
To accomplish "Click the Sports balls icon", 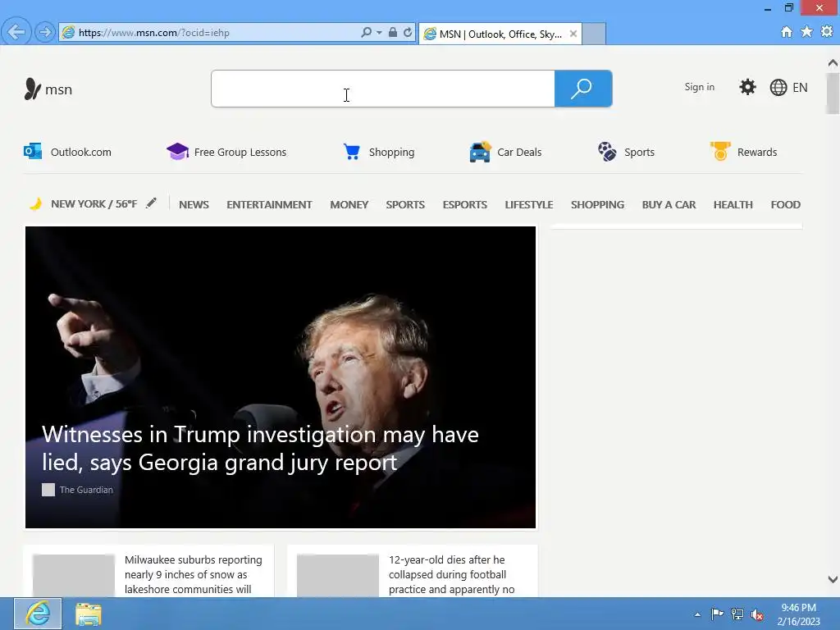I will pos(607,152).
